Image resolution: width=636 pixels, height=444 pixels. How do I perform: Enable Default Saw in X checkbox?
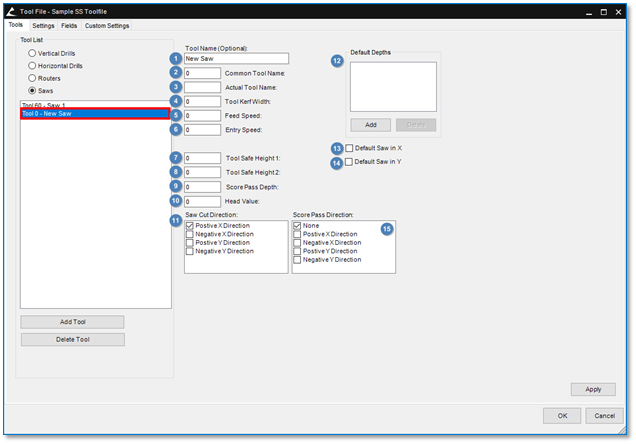pyautogui.click(x=349, y=148)
